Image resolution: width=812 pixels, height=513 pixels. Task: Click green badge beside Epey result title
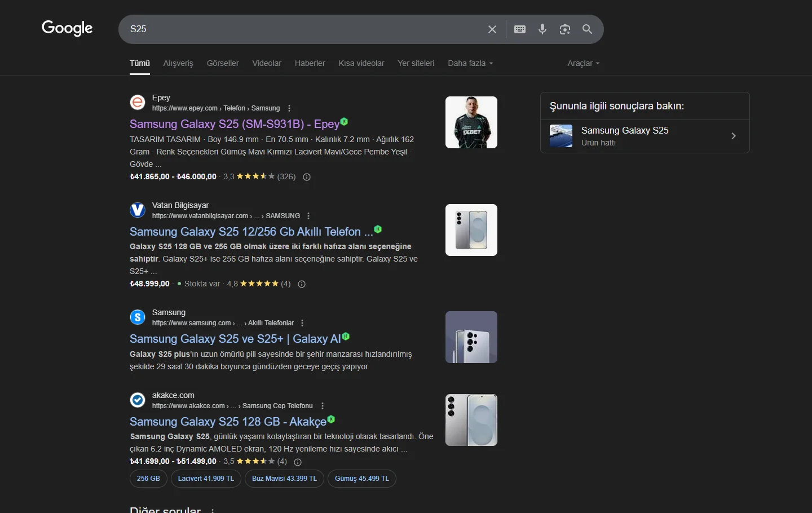pyautogui.click(x=344, y=121)
